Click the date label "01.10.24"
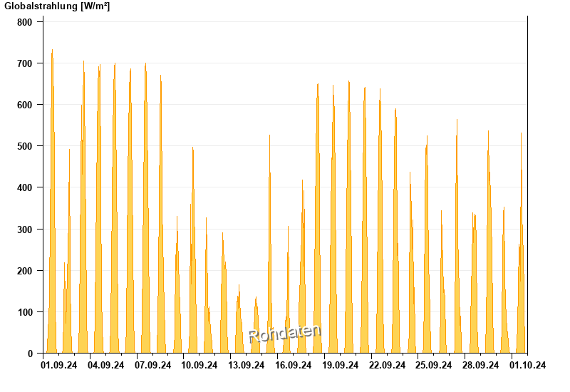570x392 pixels. 527,365
